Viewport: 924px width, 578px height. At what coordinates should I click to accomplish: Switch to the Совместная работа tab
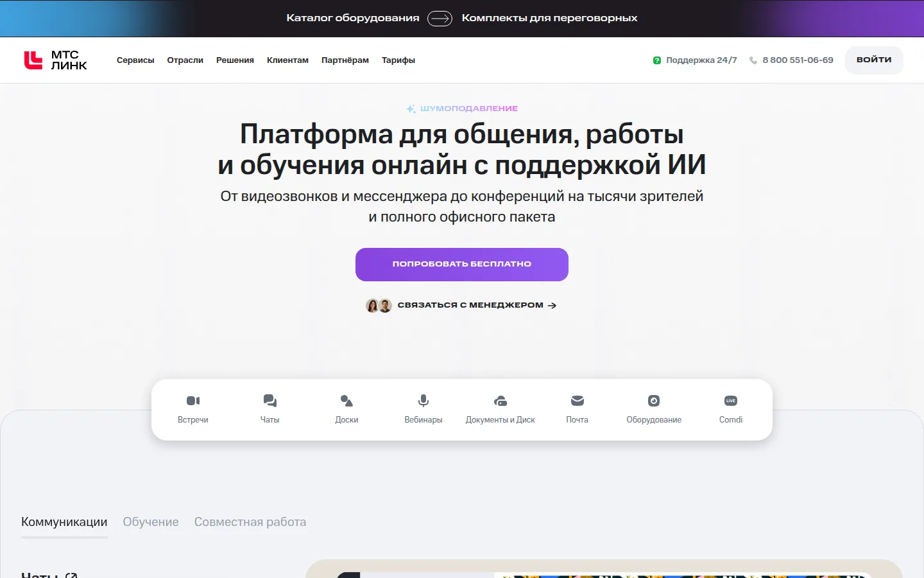click(x=250, y=522)
